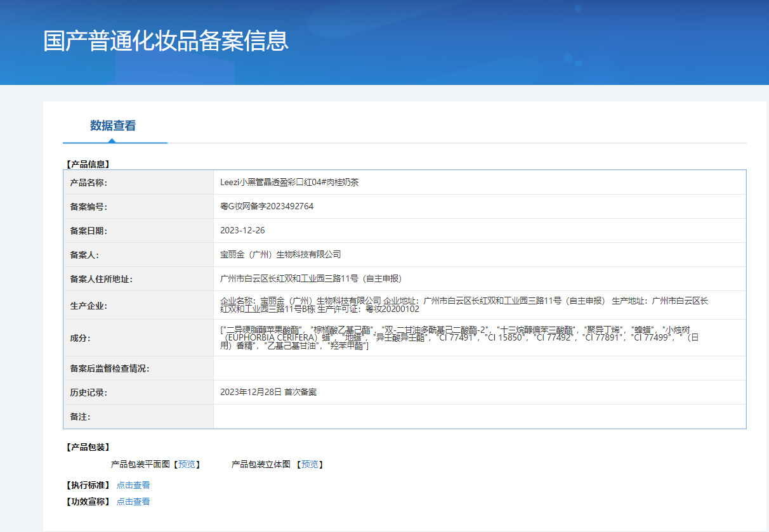Open 点击查看 link beside 执行标准

tap(133, 485)
